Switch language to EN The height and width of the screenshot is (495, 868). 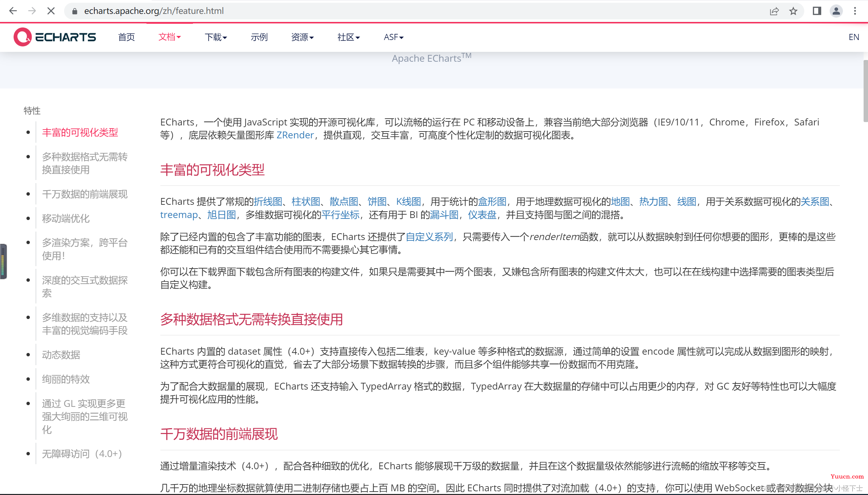tap(853, 37)
